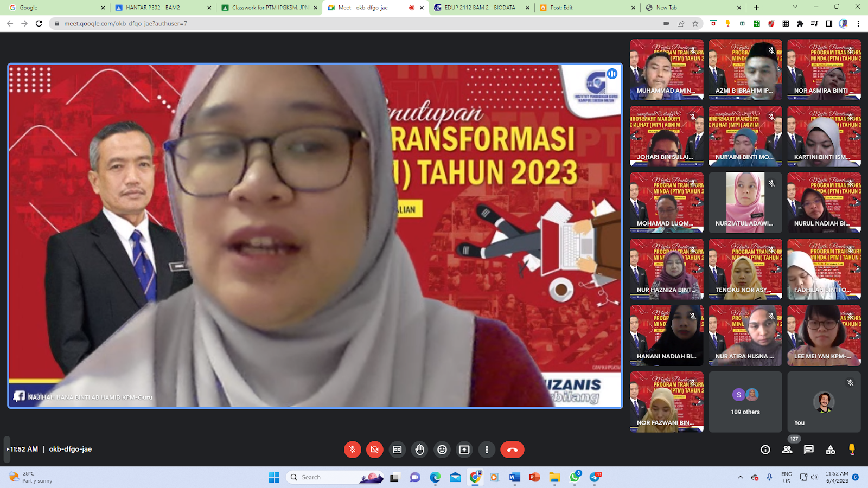Select the NOR ASMIRA BINTI participant tile
Screen dimensions: 868x488
pyautogui.click(x=824, y=69)
